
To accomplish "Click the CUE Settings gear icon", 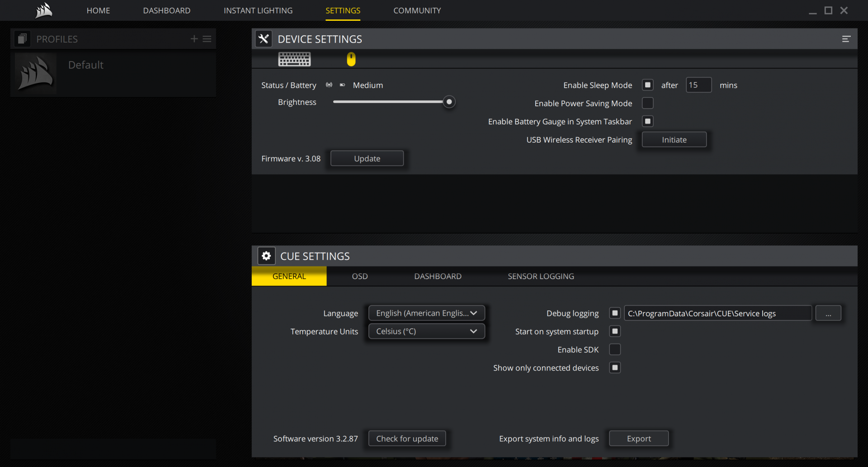I will click(x=266, y=256).
